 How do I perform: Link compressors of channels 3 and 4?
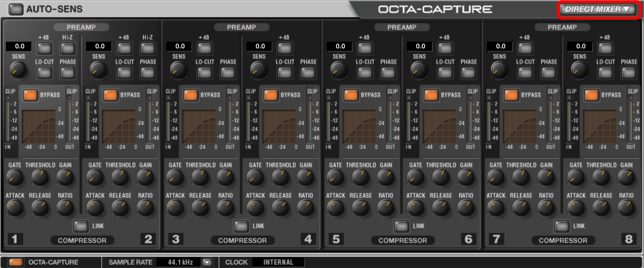pyautogui.click(x=241, y=226)
